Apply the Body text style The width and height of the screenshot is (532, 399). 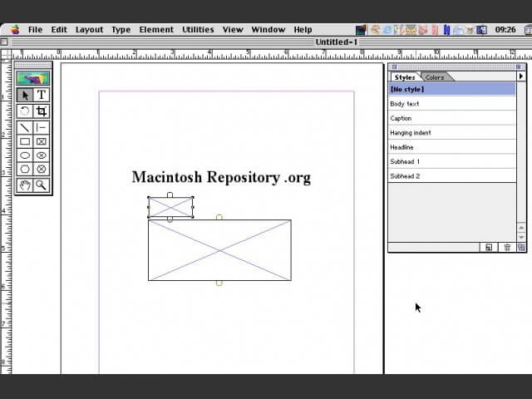click(452, 104)
